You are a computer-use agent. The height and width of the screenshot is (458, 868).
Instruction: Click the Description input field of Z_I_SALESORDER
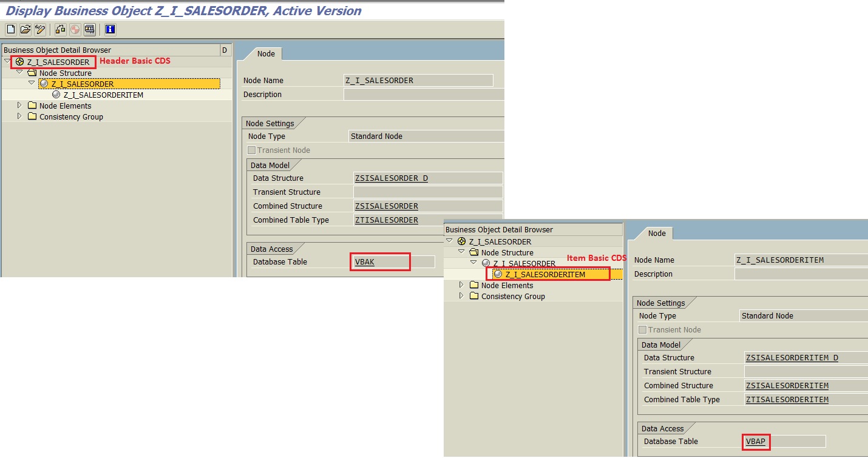point(425,94)
